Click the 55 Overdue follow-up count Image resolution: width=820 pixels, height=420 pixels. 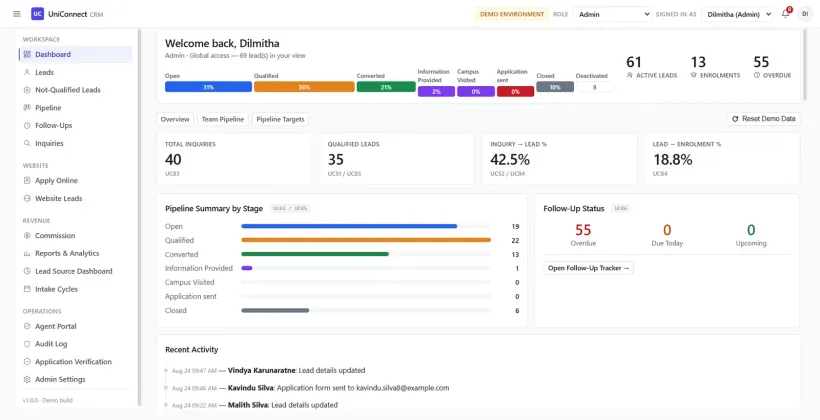(583, 230)
